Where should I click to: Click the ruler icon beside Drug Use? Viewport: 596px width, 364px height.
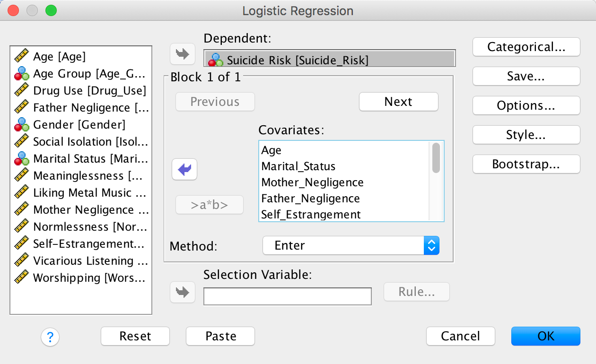pos(22,91)
